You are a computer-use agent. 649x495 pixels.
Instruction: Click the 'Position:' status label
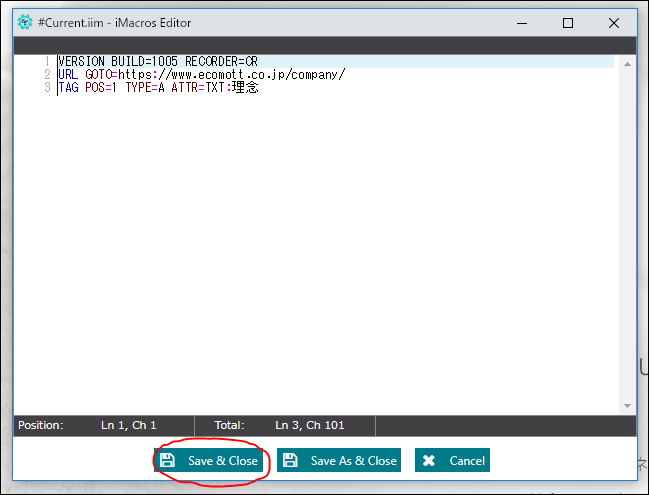tap(41, 425)
